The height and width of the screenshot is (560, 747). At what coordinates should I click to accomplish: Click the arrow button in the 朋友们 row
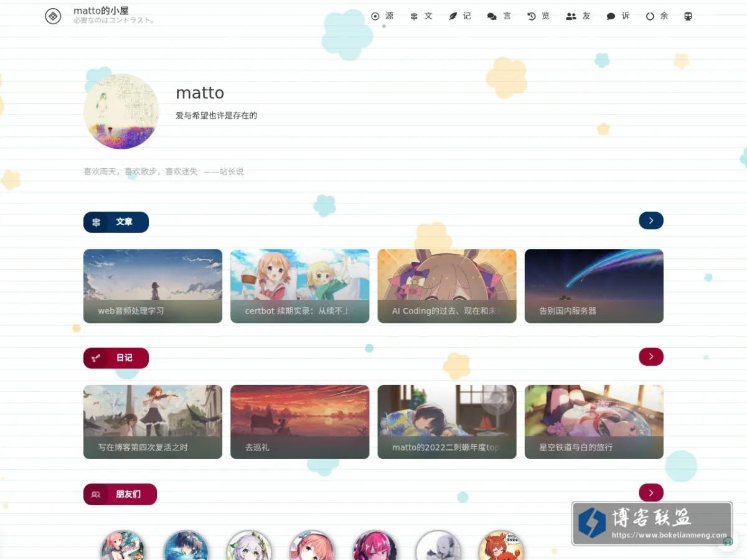[651, 493]
